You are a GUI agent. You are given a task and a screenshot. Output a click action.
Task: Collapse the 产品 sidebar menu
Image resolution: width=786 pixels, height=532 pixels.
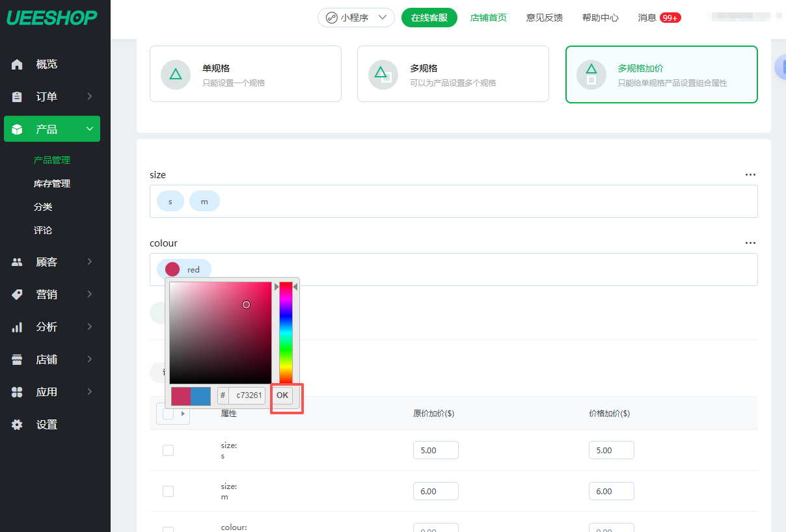[90, 129]
